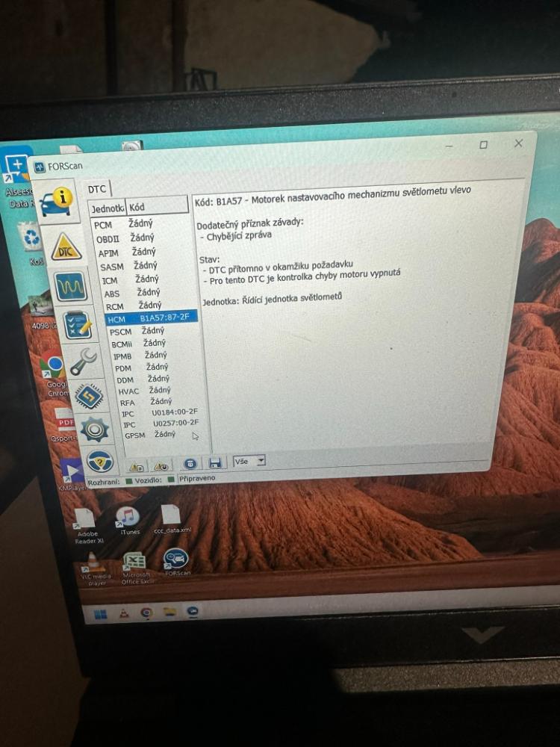Click the Windows Start button on taskbar
The image size is (560, 747).
click(x=99, y=614)
